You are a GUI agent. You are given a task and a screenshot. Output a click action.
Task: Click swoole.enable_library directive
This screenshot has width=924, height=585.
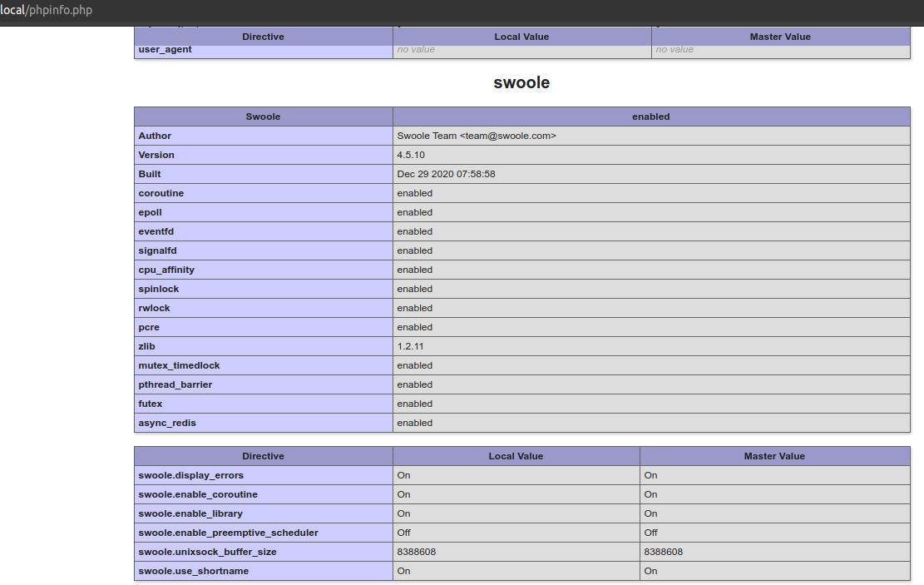(x=190, y=513)
